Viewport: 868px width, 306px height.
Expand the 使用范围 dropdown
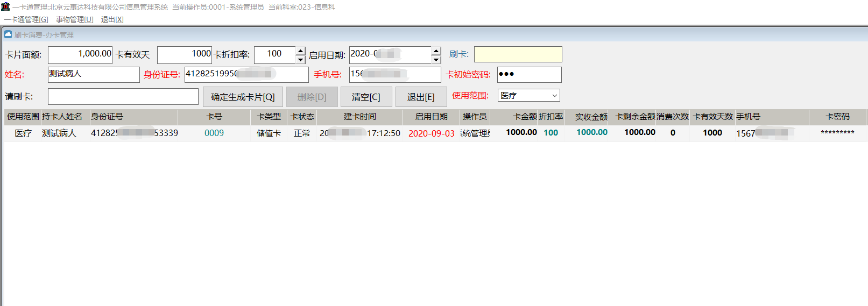coord(554,96)
